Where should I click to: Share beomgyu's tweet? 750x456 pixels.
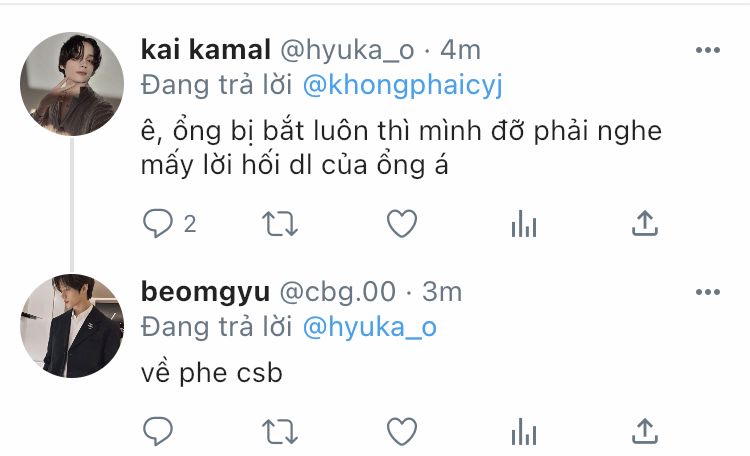point(645,431)
